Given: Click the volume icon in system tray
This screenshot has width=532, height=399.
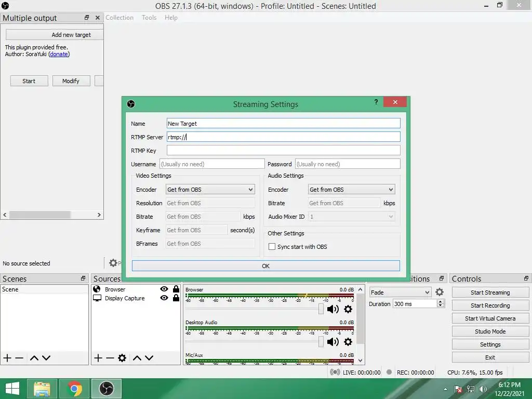Looking at the screenshot, I should 483,389.
